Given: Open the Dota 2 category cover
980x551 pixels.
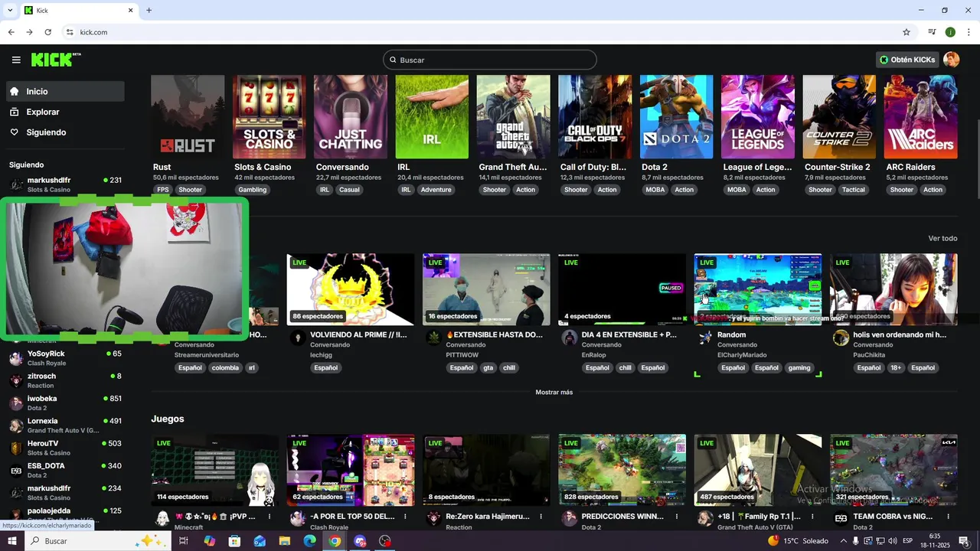Looking at the screenshot, I should coord(676,116).
